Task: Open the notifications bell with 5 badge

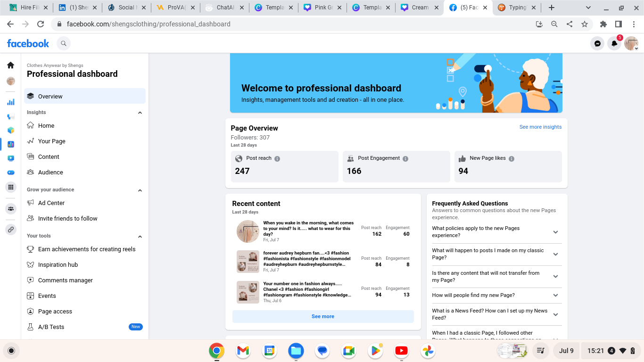Action: [x=614, y=44]
